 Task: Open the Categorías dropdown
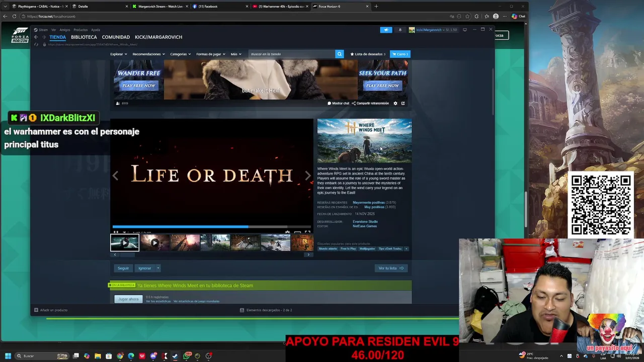click(x=180, y=54)
